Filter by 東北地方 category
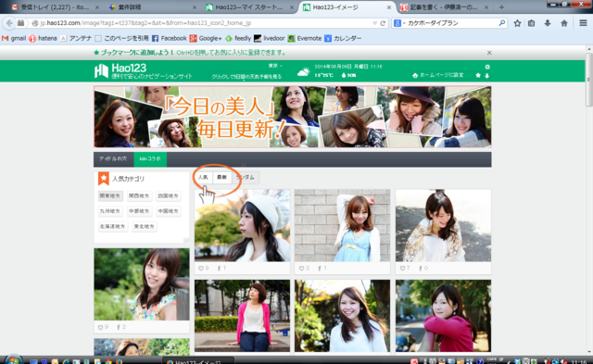The width and height of the screenshot is (593, 364). (145, 226)
